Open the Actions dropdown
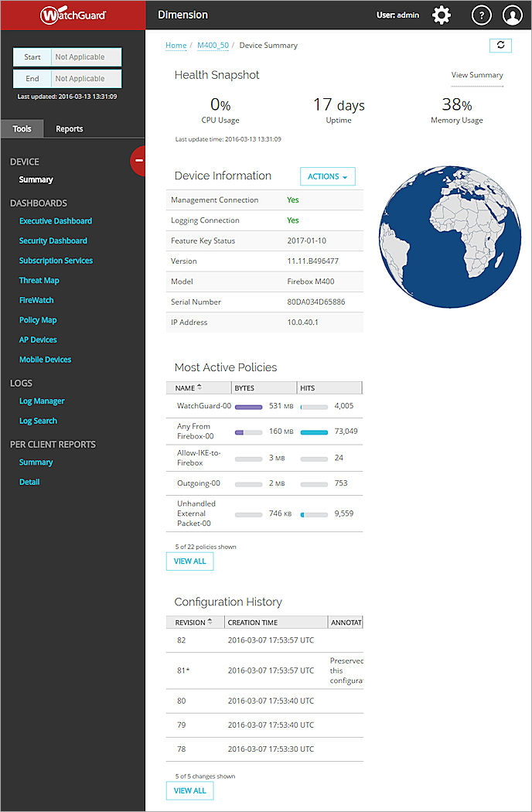Image resolution: width=532 pixels, height=812 pixels. tap(327, 176)
